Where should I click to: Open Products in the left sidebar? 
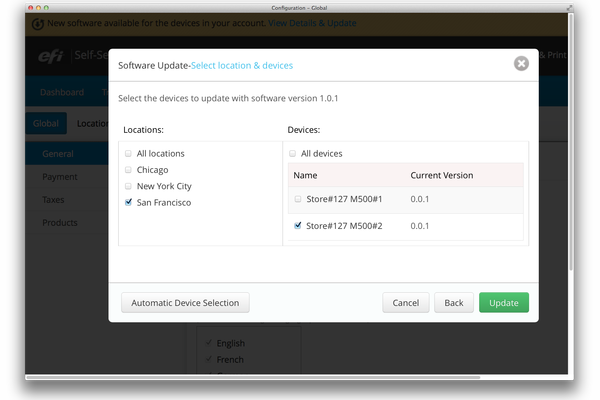coord(60,222)
